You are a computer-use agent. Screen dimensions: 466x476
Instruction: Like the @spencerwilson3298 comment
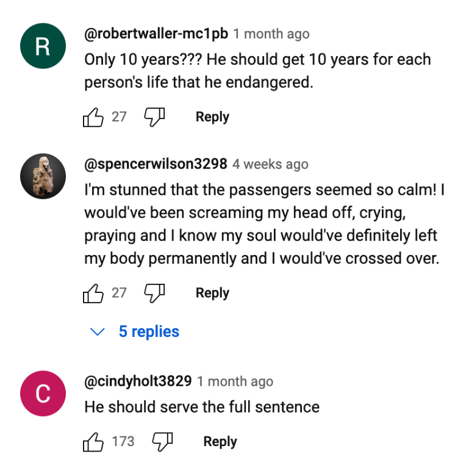click(93, 294)
